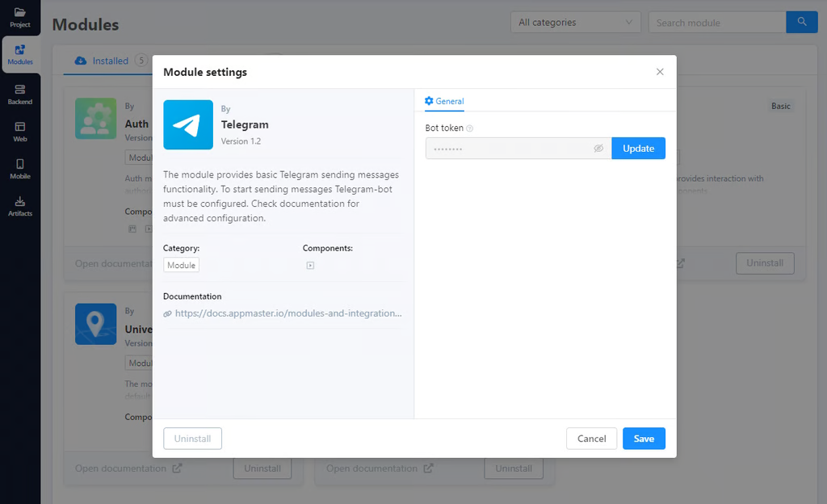Image resolution: width=827 pixels, height=504 pixels.
Task: Click the Bot token help icon
Action: click(x=470, y=128)
